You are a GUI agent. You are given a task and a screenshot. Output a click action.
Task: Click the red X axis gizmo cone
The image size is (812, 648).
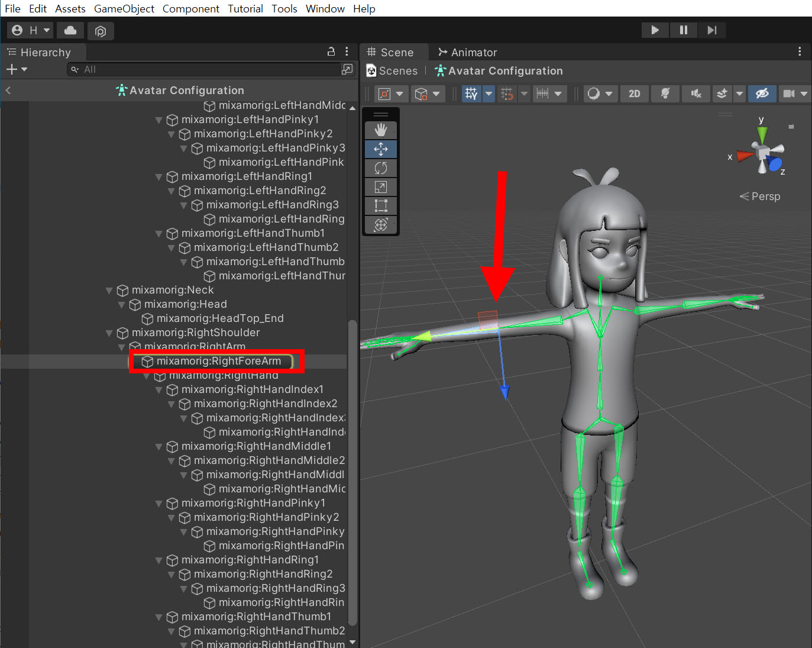tap(745, 156)
